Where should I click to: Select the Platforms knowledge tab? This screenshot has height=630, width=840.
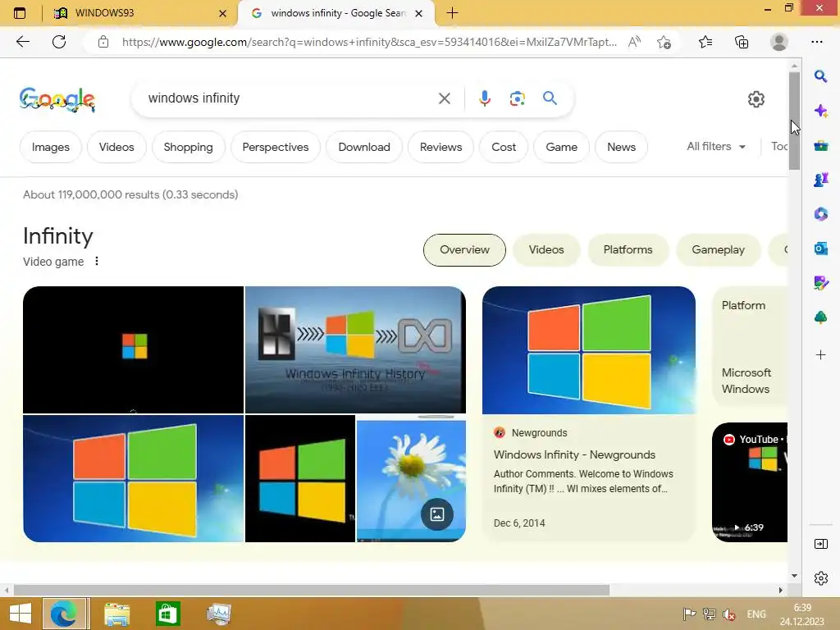628,249
